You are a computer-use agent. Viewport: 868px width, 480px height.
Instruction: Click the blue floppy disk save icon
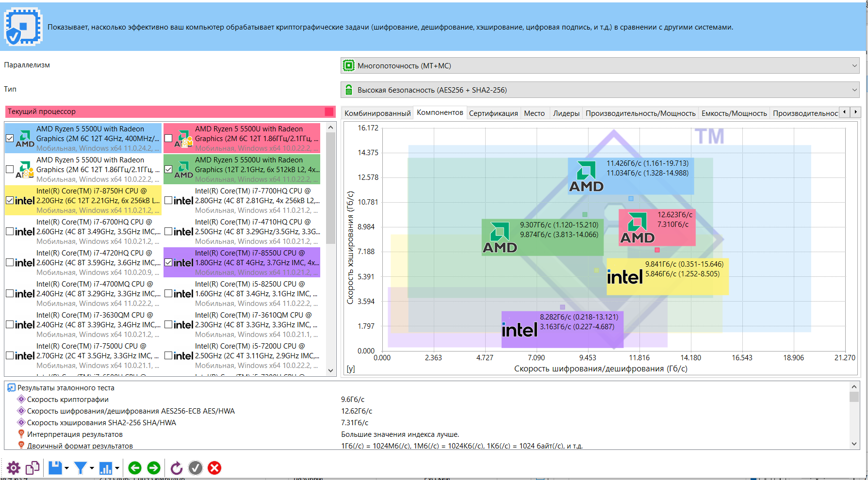point(55,468)
